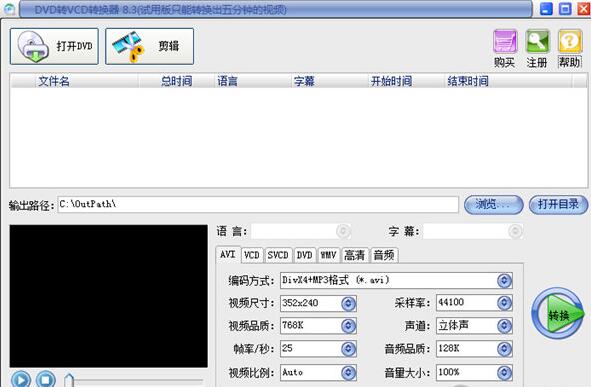Play the preview video
591x387 pixels.
(x=21, y=379)
